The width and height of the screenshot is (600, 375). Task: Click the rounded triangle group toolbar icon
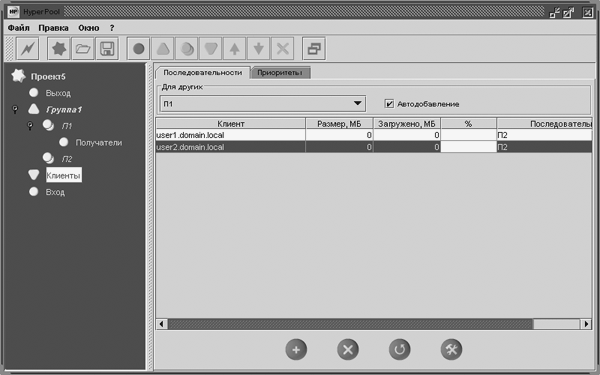coord(163,49)
